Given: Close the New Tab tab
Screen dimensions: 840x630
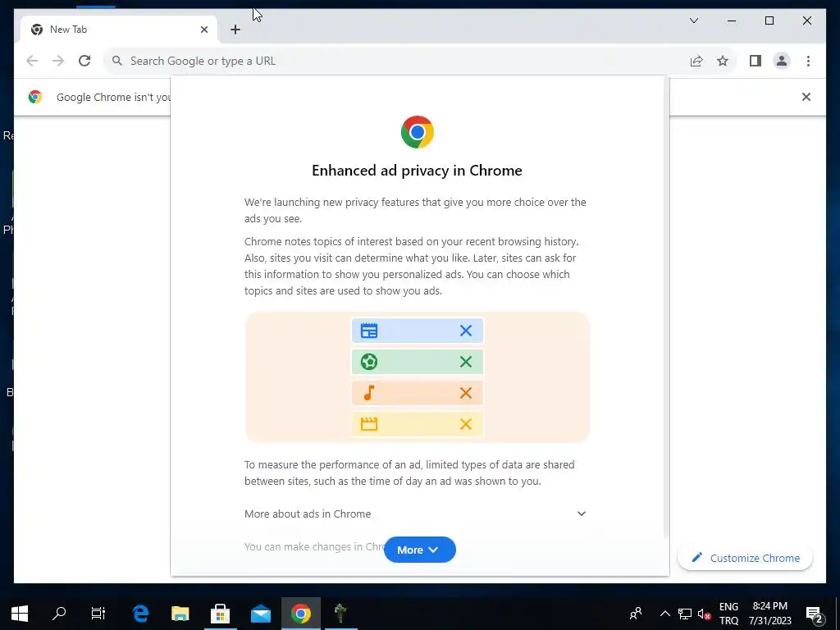Looking at the screenshot, I should pos(204,30).
